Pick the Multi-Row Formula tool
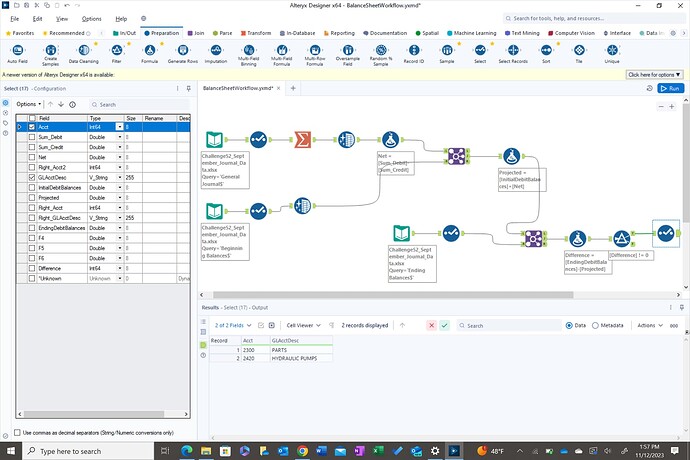This screenshot has height=460, width=690. click(x=315, y=50)
